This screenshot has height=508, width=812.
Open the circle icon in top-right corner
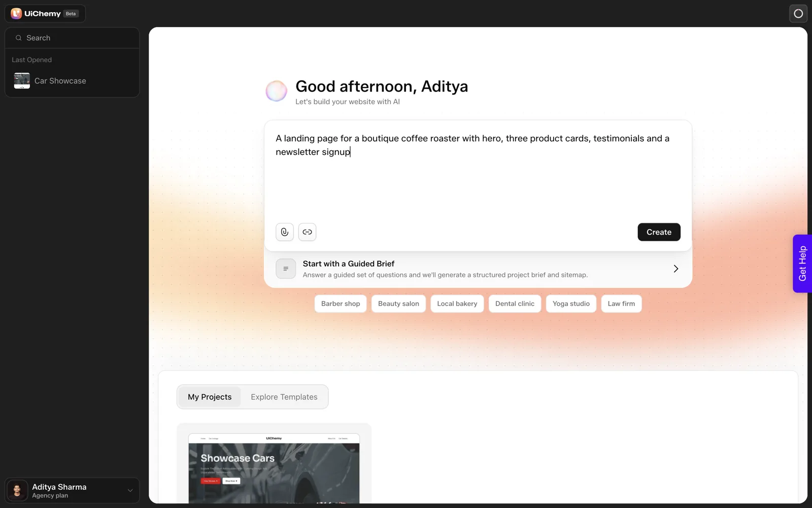point(798,14)
